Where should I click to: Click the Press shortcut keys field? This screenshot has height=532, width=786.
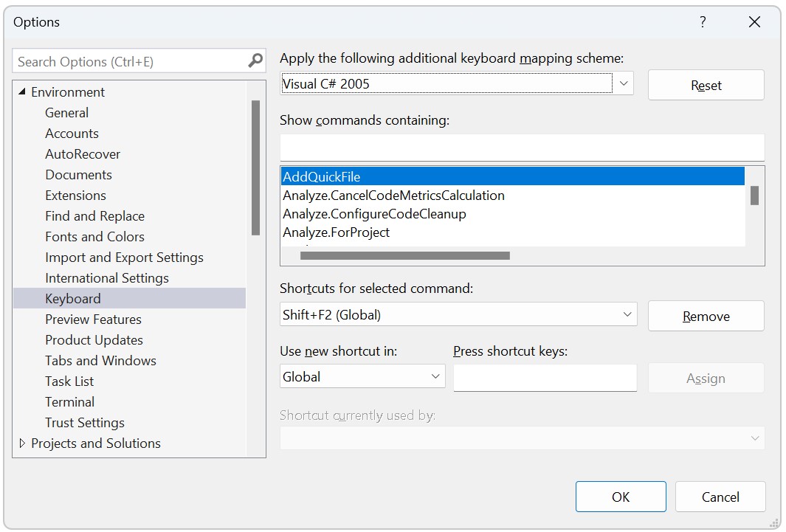(x=545, y=377)
